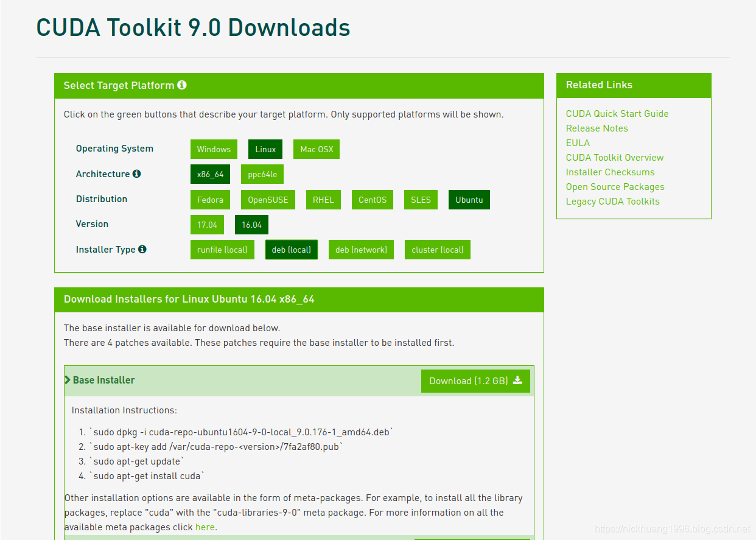756x540 pixels.
Task: Select Mac OSX operating system
Action: coord(317,149)
